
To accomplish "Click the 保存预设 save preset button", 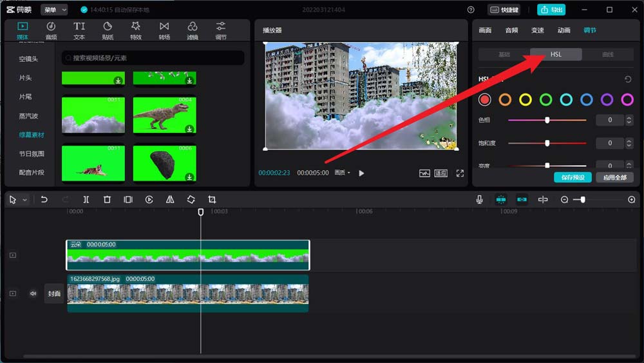I will (573, 177).
